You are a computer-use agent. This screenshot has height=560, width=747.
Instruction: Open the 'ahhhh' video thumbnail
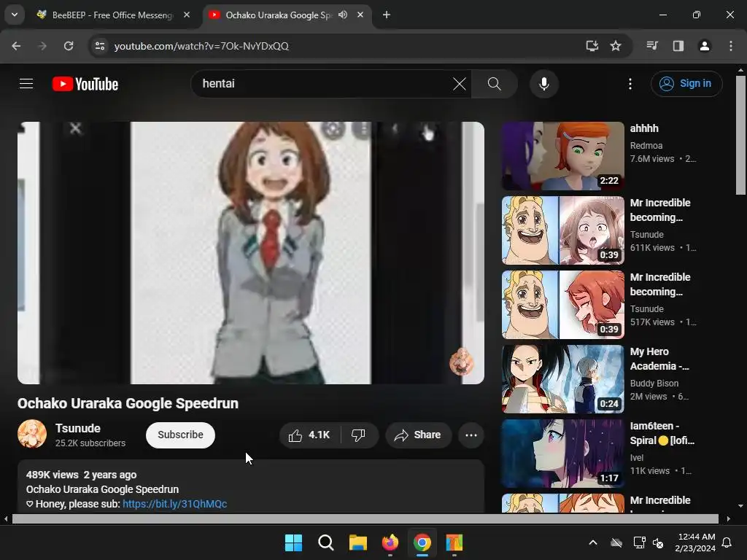click(562, 156)
